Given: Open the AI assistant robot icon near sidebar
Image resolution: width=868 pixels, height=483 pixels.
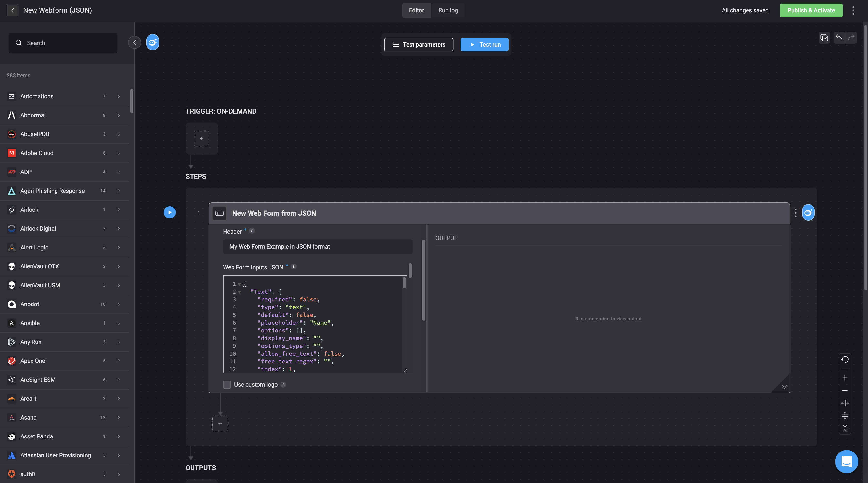Looking at the screenshot, I should [153, 42].
